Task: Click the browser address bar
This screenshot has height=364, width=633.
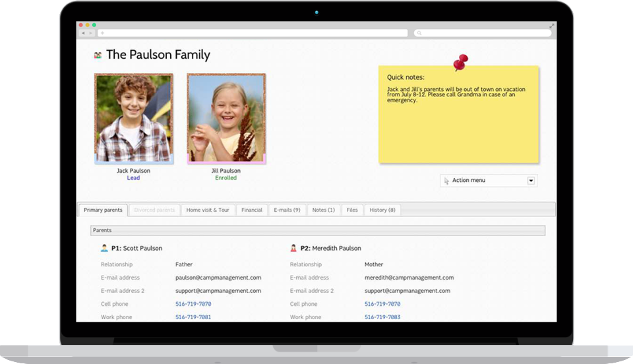Action: (253, 33)
